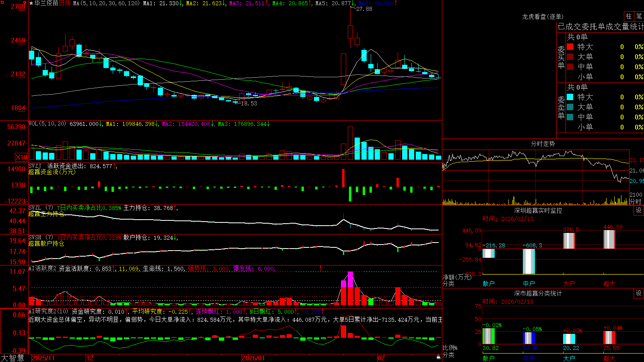Click the AI研究度2(10) indicator label
This screenshot has height=362, width=644.
pos(48,311)
